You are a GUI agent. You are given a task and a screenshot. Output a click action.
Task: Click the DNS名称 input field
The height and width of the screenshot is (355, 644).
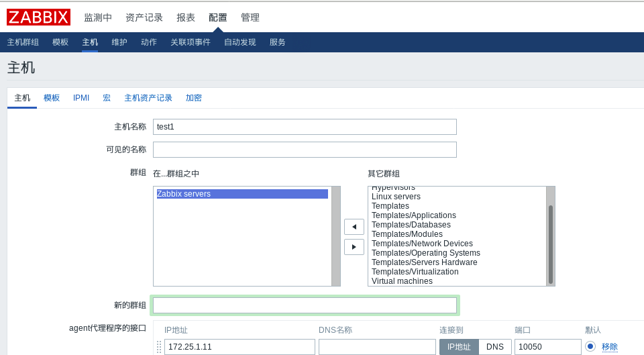click(x=377, y=347)
